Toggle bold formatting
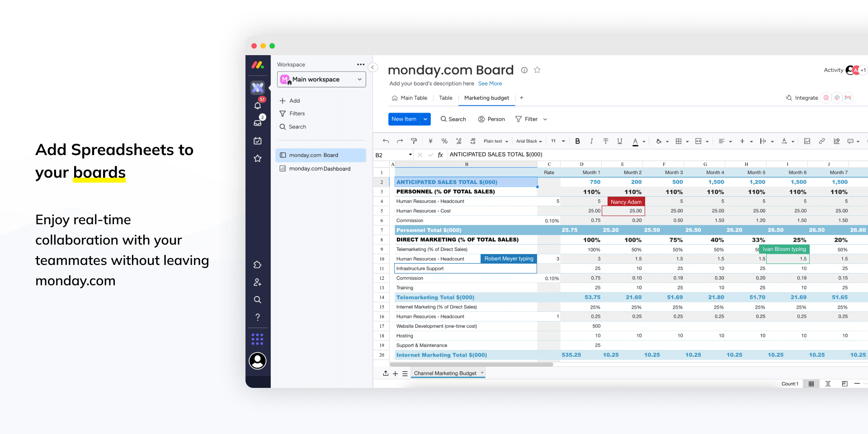This screenshot has width=868, height=434. point(577,141)
